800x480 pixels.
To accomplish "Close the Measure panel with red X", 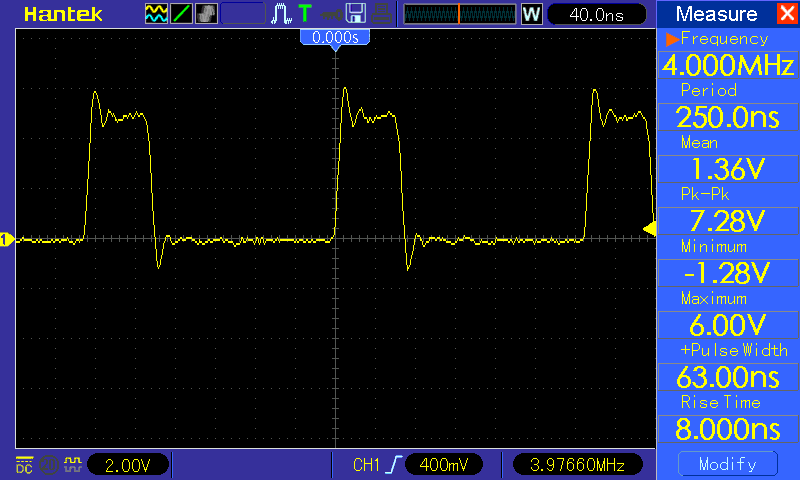I will pyautogui.click(x=787, y=13).
